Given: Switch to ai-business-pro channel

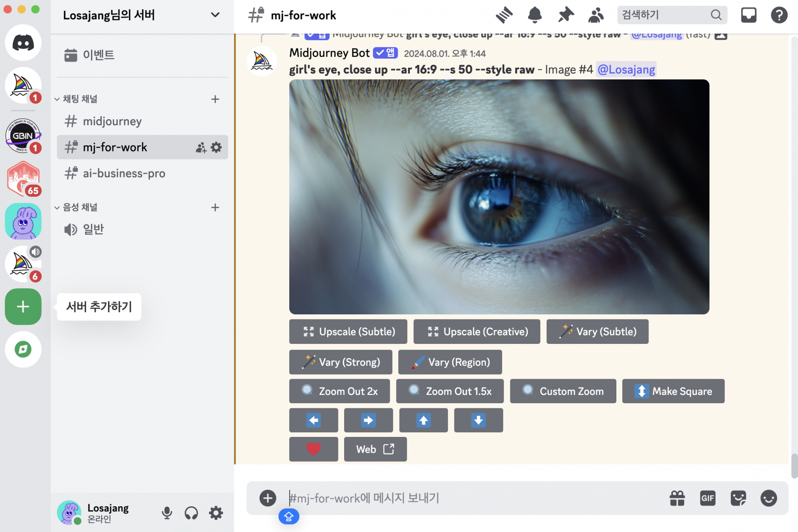Looking at the screenshot, I should (x=124, y=173).
